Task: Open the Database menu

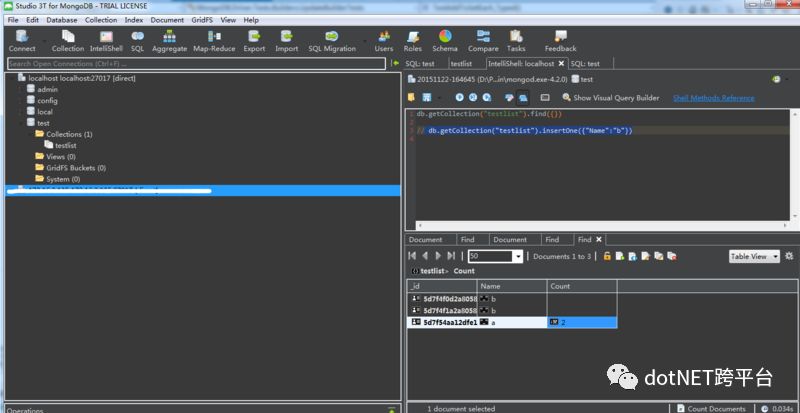Action: click(x=62, y=20)
